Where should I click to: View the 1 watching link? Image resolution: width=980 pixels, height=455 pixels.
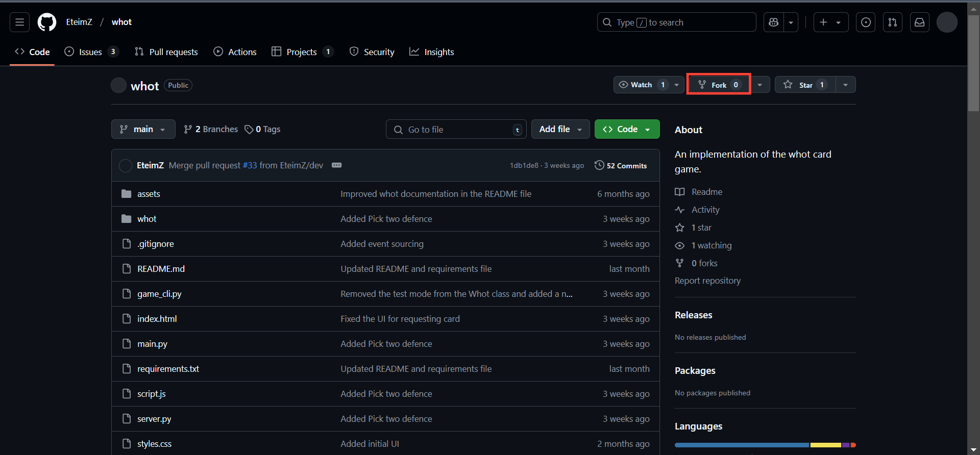tap(703, 245)
